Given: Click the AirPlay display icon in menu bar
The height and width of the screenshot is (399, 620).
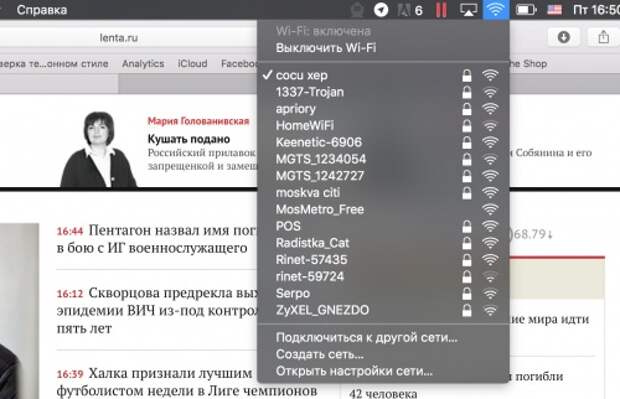Looking at the screenshot, I should coord(468,9).
